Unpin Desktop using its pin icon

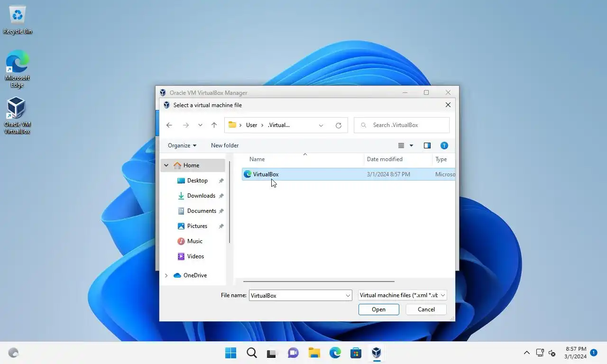coord(221,181)
